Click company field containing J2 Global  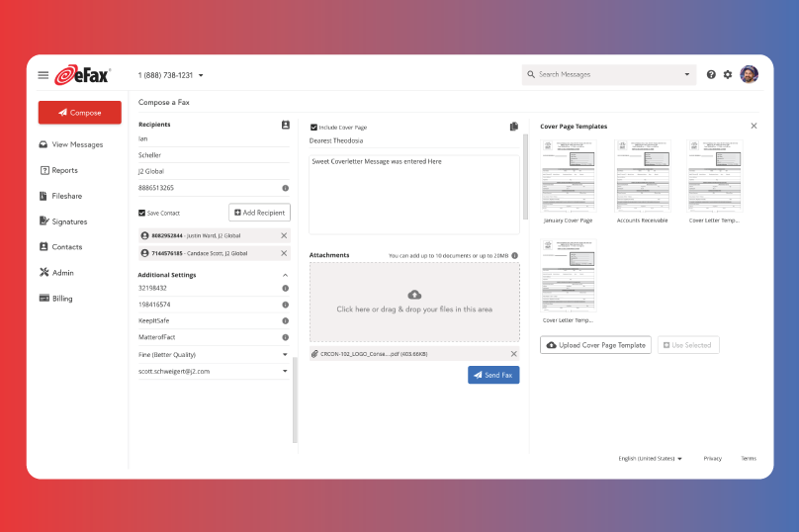coord(214,172)
